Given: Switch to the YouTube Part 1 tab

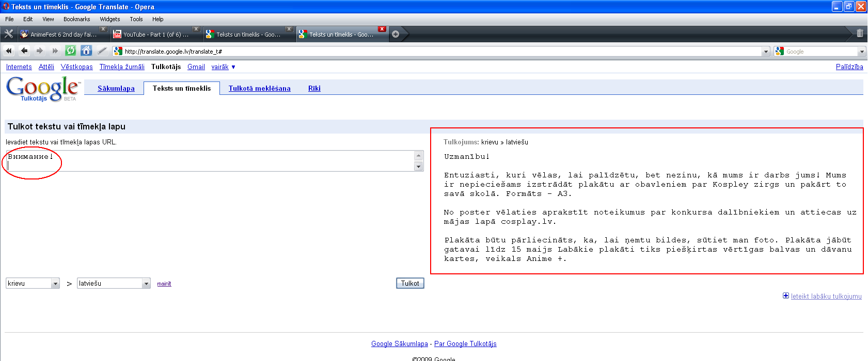Looking at the screenshot, I should tap(156, 34).
